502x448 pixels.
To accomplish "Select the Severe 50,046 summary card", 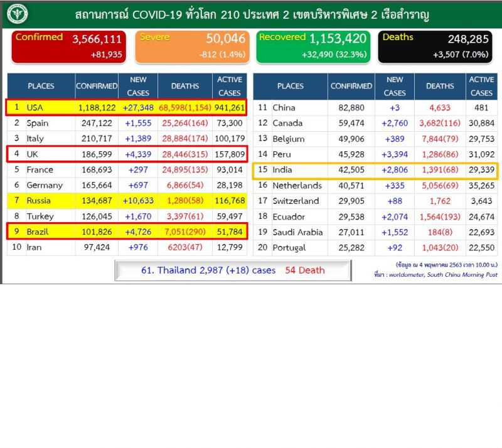I will (x=192, y=46).
